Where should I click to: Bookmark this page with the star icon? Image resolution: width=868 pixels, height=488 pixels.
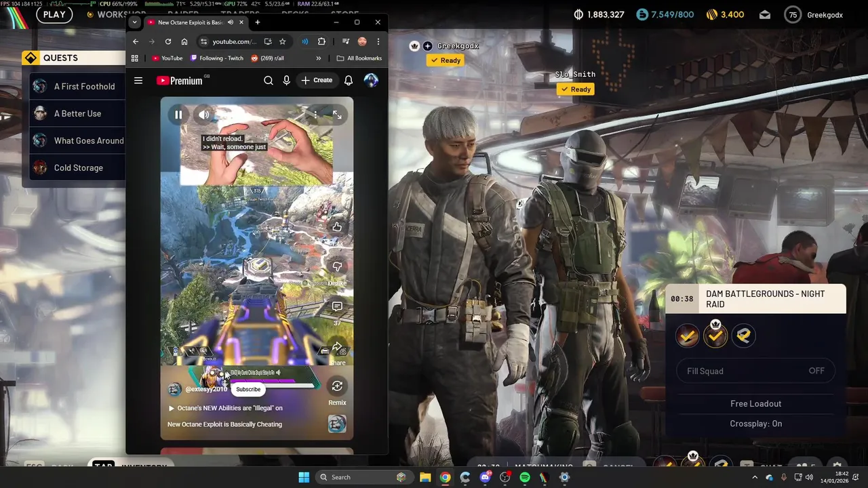coord(283,41)
